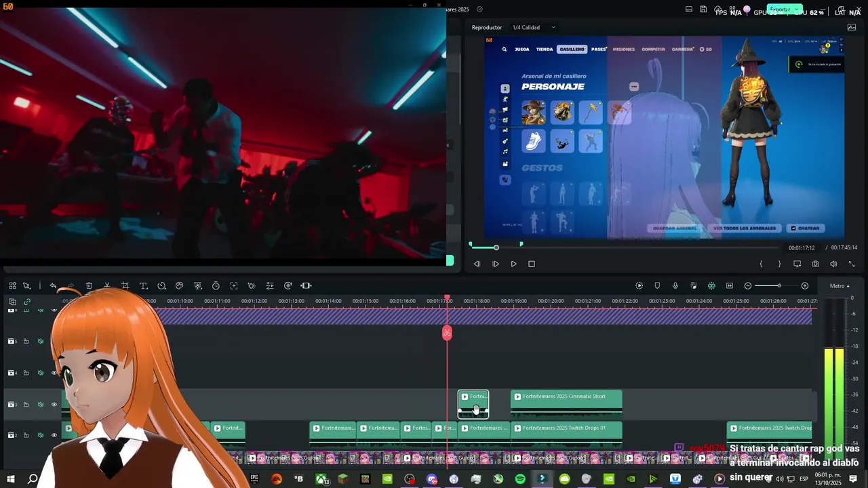The height and width of the screenshot is (488, 868).
Task: Open the preview volume control
Action: pos(833,264)
